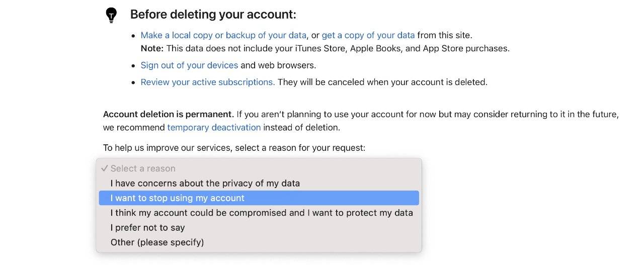The height and width of the screenshot is (267, 644).
Task: Choose the privacy of my data reason
Action: point(205,183)
